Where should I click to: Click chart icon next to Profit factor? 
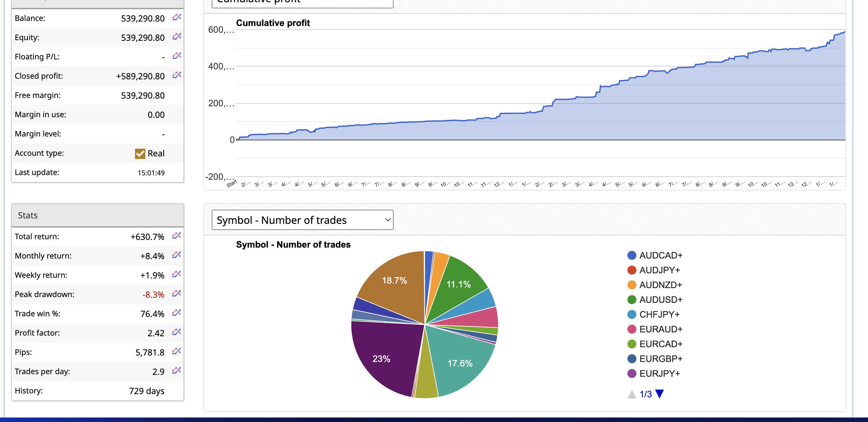pyautogui.click(x=176, y=332)
